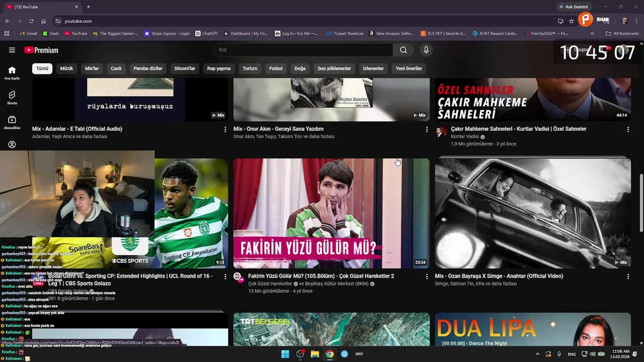644x362 pixels.
Task: Open Kurtlar Vadisi channel link
Action: point(465,137)
